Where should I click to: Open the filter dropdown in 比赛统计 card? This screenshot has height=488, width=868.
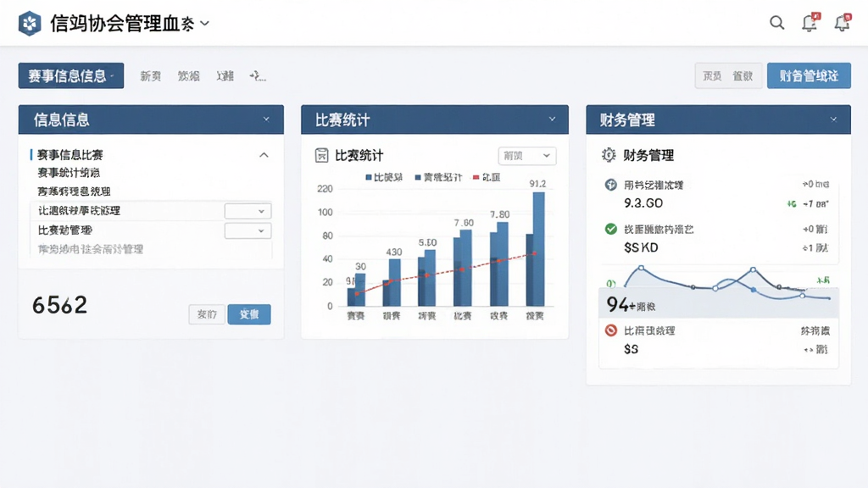[527, 156]
